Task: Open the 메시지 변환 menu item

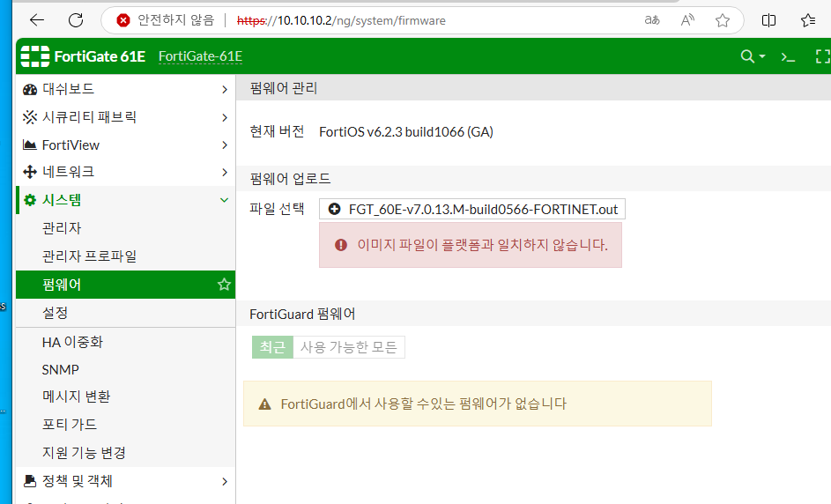Action: pos(126,397)
